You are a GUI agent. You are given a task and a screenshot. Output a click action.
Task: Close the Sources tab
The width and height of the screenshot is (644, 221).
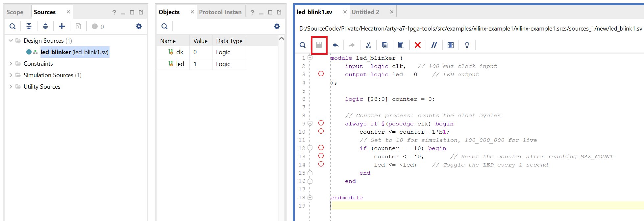click(x=68, y=12)
